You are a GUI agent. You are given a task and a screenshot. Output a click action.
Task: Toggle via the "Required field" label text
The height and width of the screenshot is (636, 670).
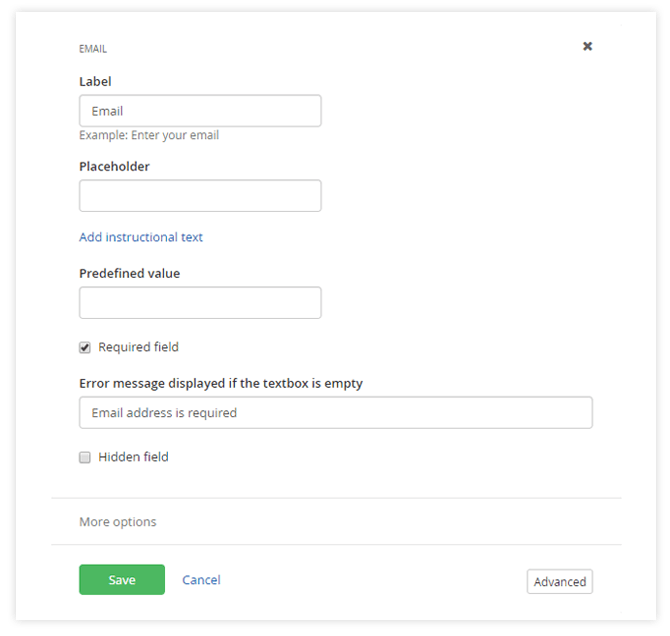click(x=138, y=347)
